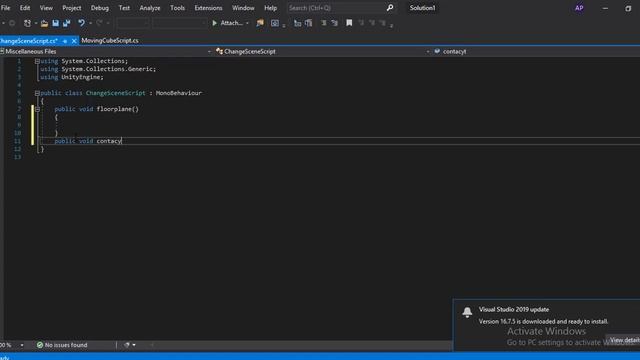The width and height of the screenshot is (640, 360).
Task: Click line number 13 in the gutter
Action: [x=18, y=157]
